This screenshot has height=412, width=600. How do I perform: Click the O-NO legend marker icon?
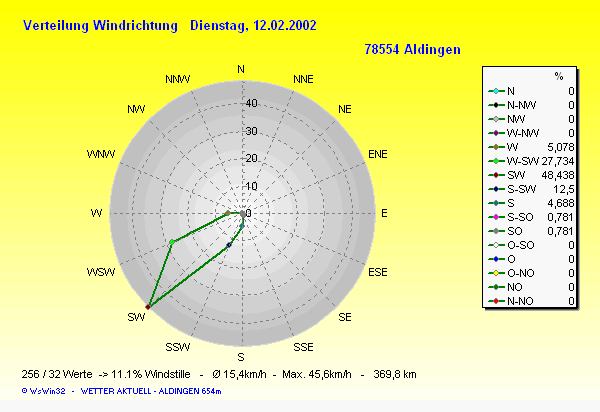(x=497, y=272)
